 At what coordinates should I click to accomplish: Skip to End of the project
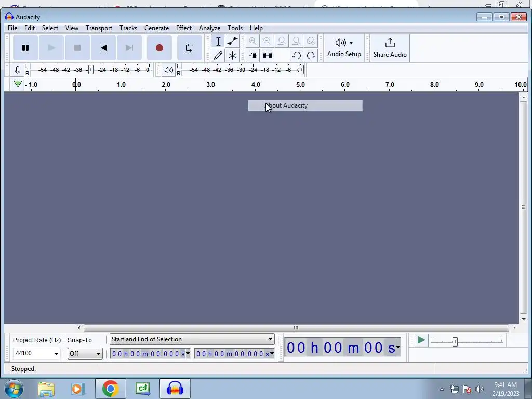[129, 48]
